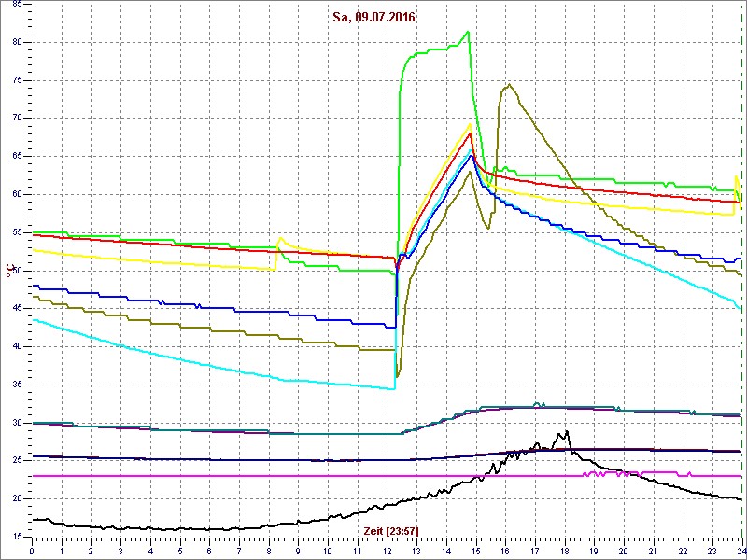747x560 pixels.
Task: Select the 70 temperature axis value
Action: [x=16, y=119]
